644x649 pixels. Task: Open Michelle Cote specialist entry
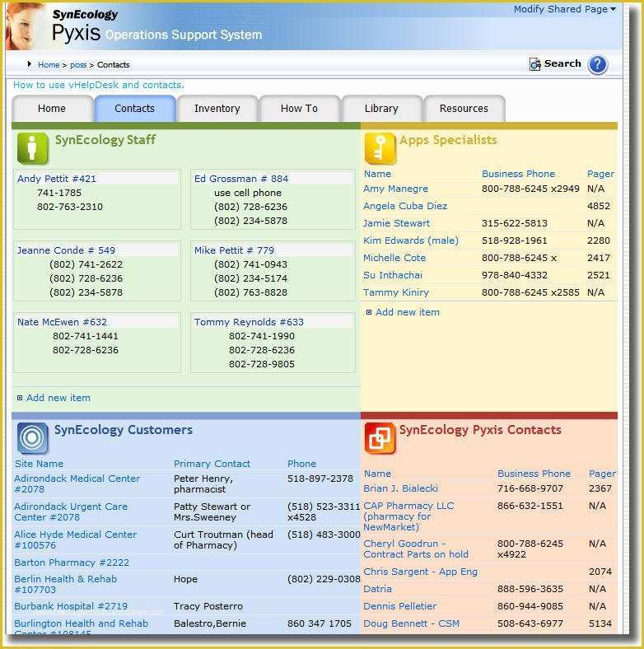pyautogui.click(x=394, y=258)
